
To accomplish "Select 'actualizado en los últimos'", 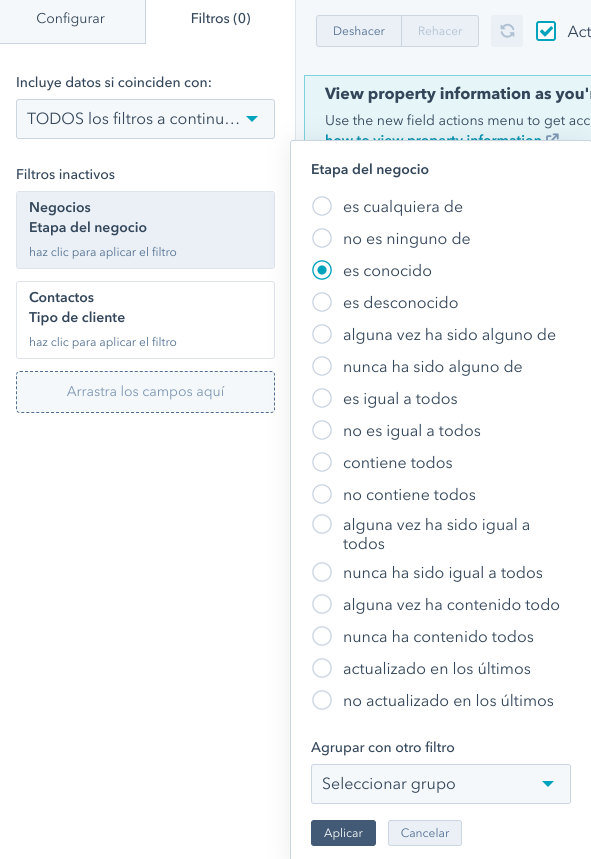I will tap(322, 668).
